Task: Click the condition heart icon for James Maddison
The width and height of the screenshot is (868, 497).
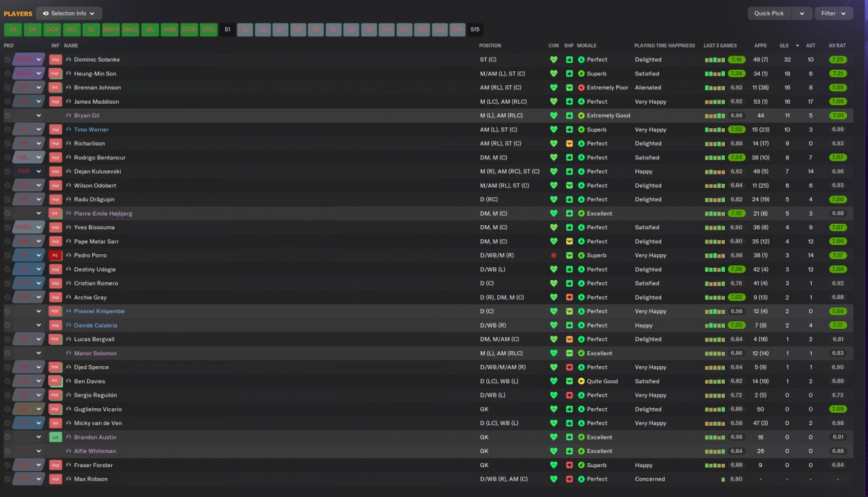Action: [553, 102]
